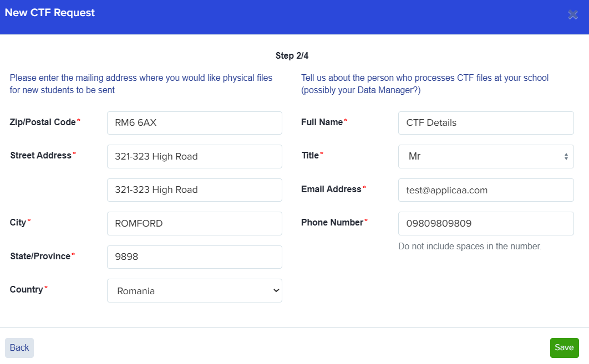The width and height of the screenshot is (589, 364).
Task: Select the Phone Number input
Action: pyautogui.click(x=485, y=223)
